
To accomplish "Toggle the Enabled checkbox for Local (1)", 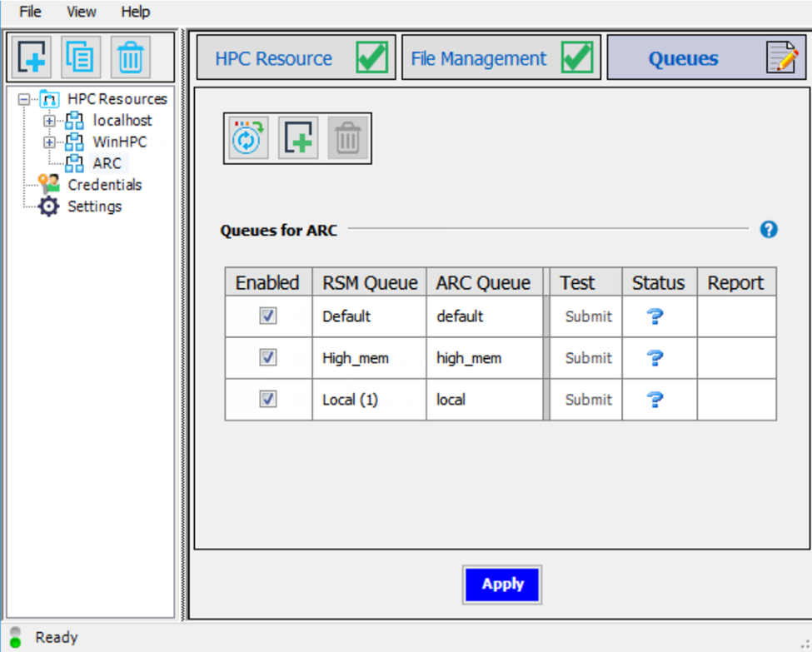I will pyautogui.click(x=267, y=400).
